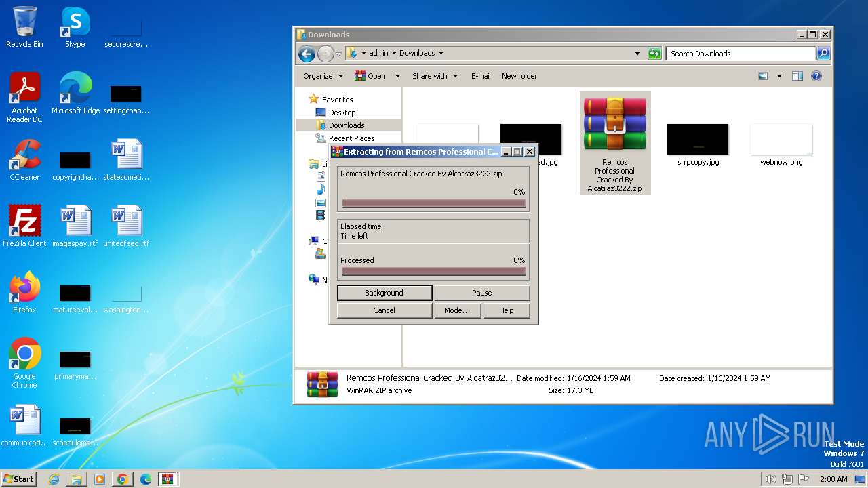Select the matureeval... desktop file
The width and height of the screenshot is (868, 488).
tap(75, 298)
